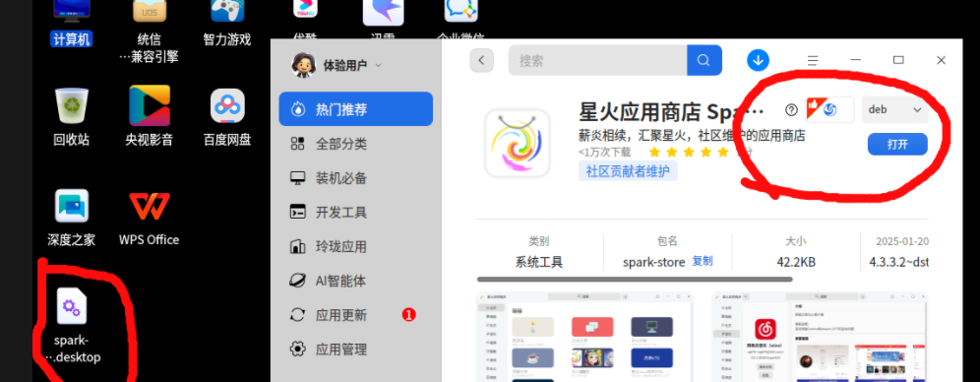Open 开发工具 category in the sidebar

point(355,212)
